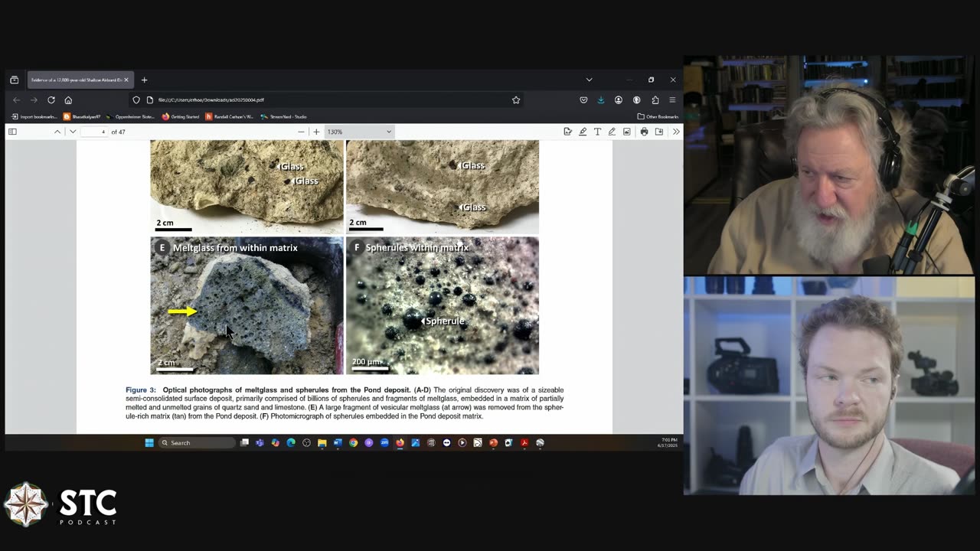Open the list all tabs dropdown
The width and height of the screenshot is (980, 551).
click(x=589, y=80)
